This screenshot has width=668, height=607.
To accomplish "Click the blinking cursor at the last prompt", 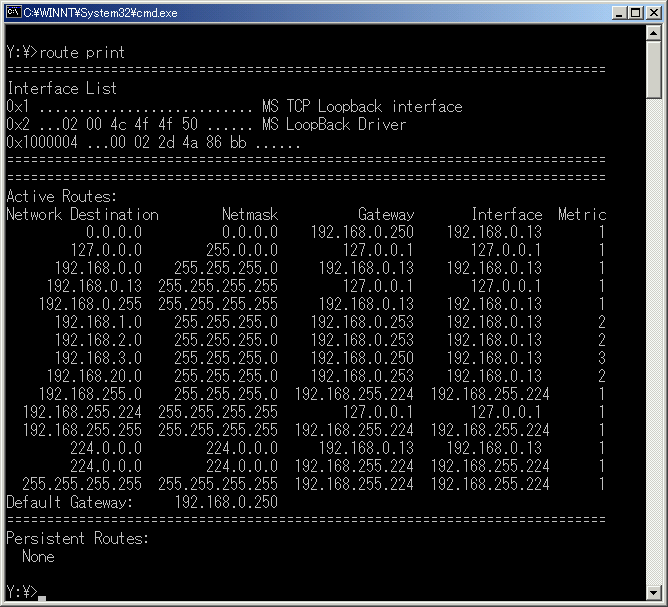I will (42, 595).
